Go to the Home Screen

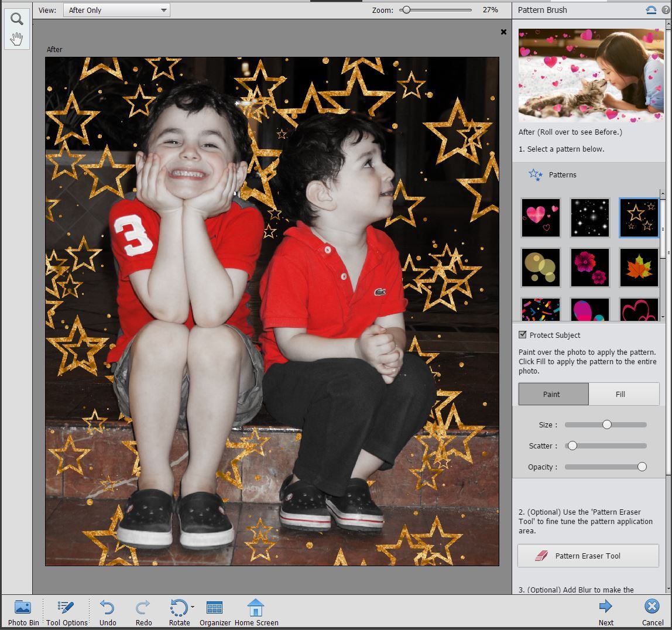coord(256,610)
